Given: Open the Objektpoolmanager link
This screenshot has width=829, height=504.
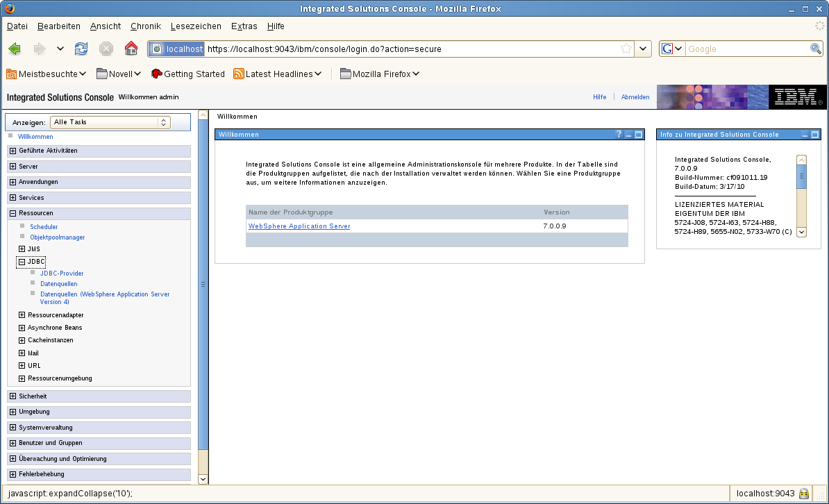Looking at the screenshot, I should point(57,237).
